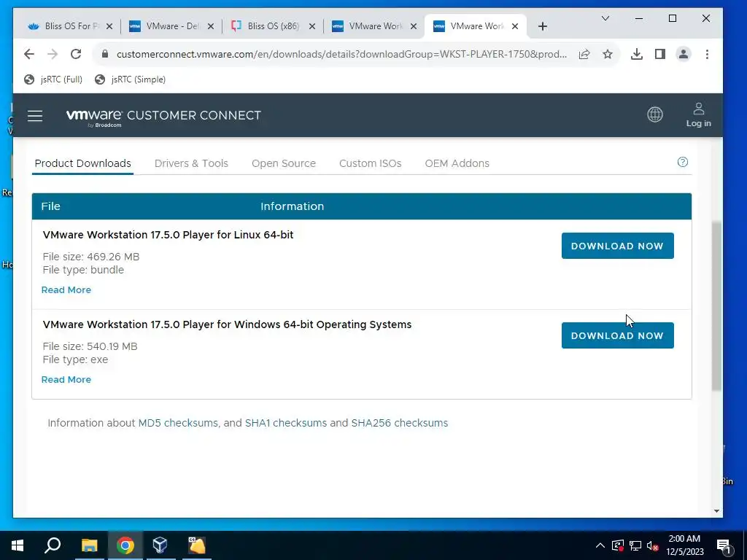Download Now for Linux 64-bit Player
The width and height of the screenshot is (747, 560).
617,246
